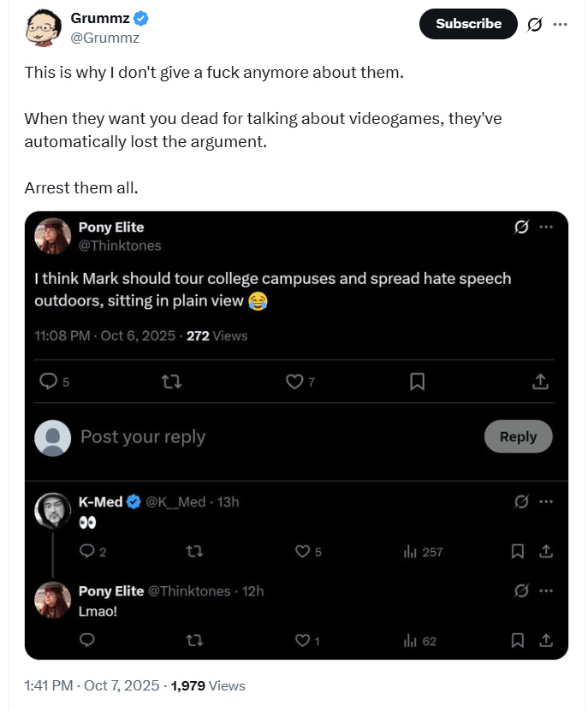588x711 pixels.
Task: Bookmark Pony Elite's main quoted post
Action: (417, 382)
